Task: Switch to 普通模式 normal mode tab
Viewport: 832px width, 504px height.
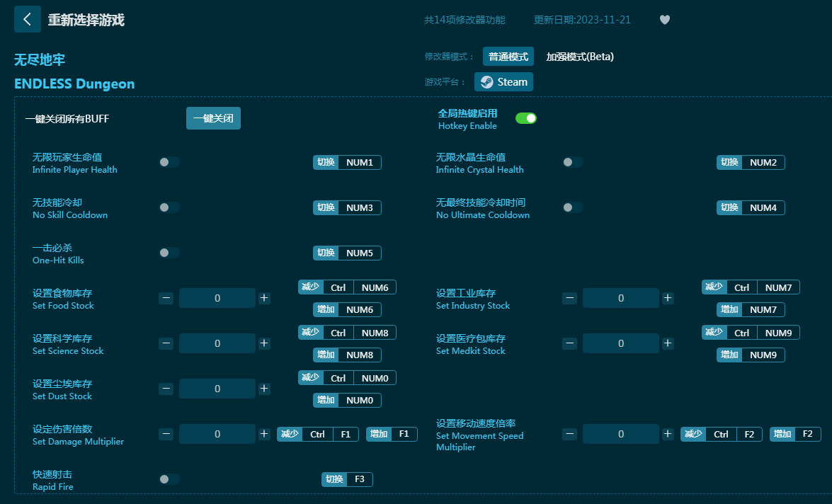Action: point(508,57)
